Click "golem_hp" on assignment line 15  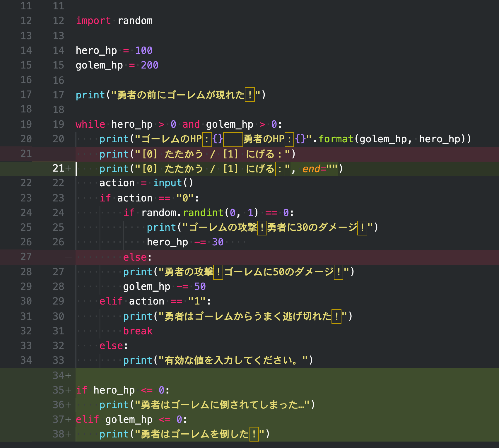[x=99, y=65]
